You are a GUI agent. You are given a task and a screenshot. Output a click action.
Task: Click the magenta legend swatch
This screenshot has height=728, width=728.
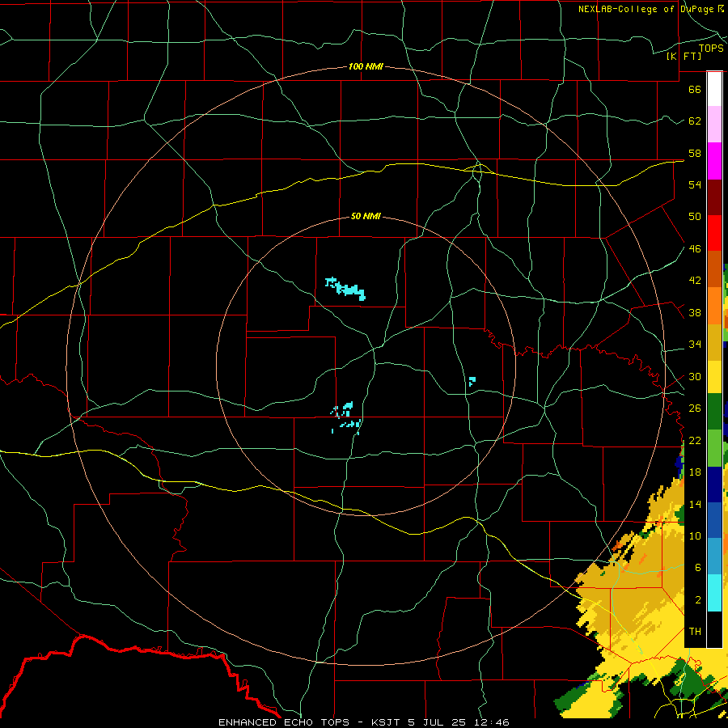coord(714,161)
